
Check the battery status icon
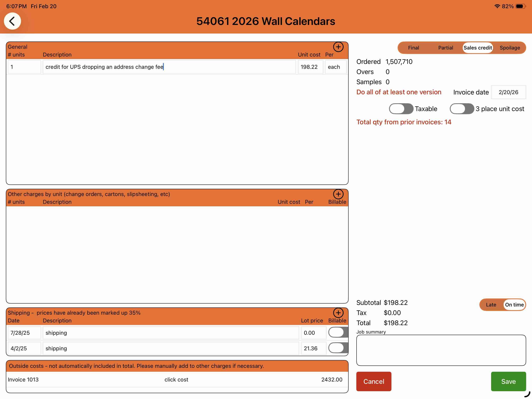click(x=520, y=6)
